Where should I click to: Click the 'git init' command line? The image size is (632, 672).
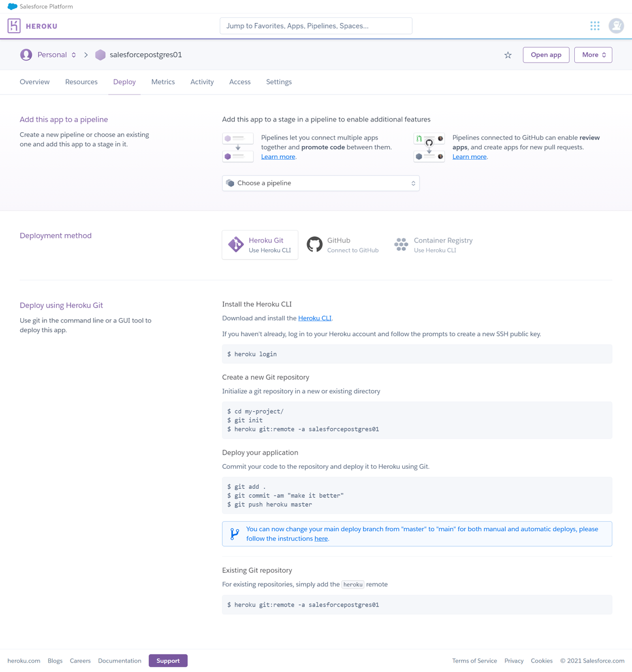(245, 420)
